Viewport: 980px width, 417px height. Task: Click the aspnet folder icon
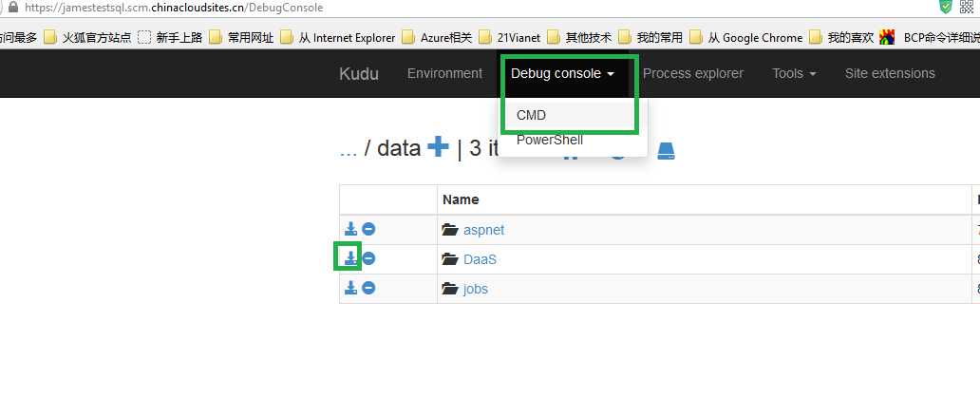(x=450, y=230)
